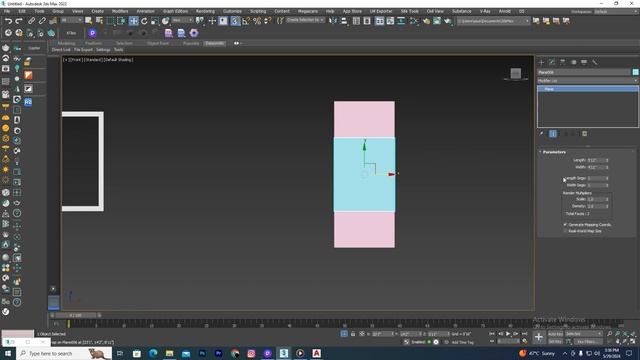This screenshot has height=360, width=640.
Task: Click the Align tool icon
Action: tap(344, 21)
